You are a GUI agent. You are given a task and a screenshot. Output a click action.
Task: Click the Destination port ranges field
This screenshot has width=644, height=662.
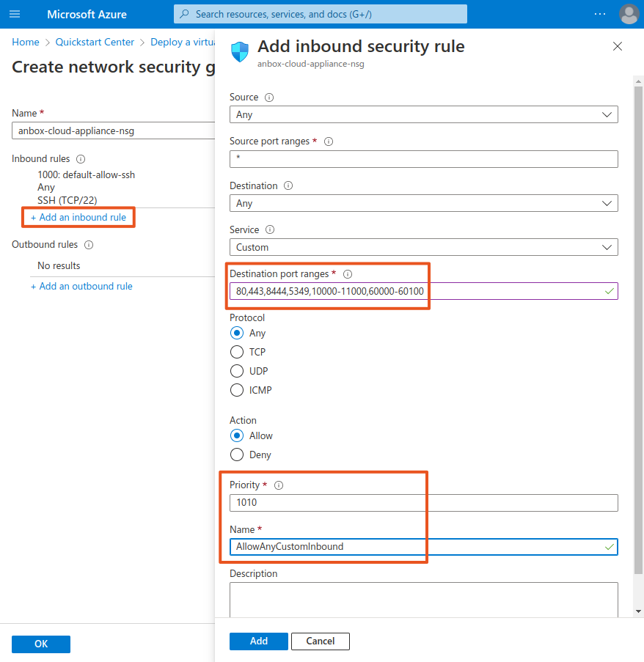[423, 291]
